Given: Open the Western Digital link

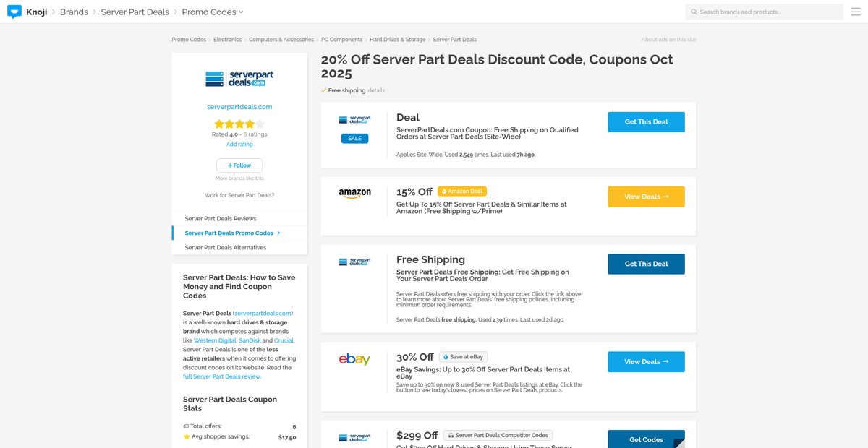Looking at the screenshot, I should click(x=215, y=340).
